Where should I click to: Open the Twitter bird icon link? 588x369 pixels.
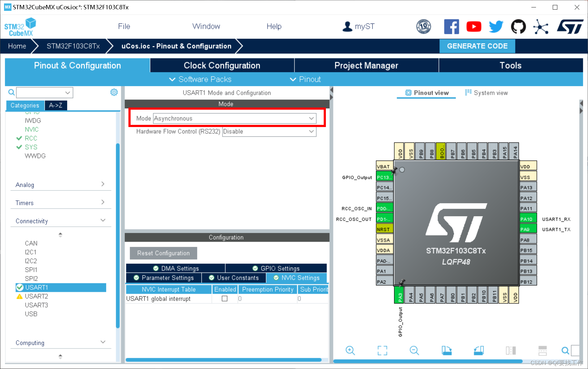[496, 27]
